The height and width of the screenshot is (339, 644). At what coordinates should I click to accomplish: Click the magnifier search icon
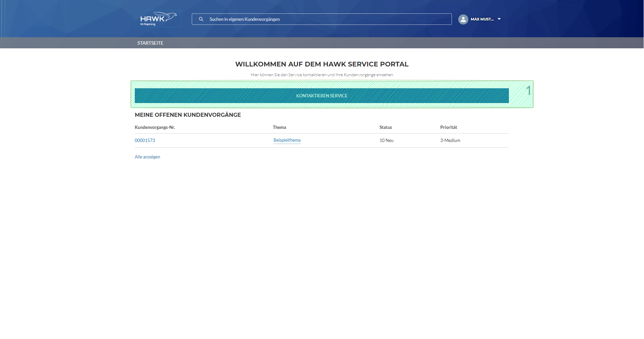(201, 19)
